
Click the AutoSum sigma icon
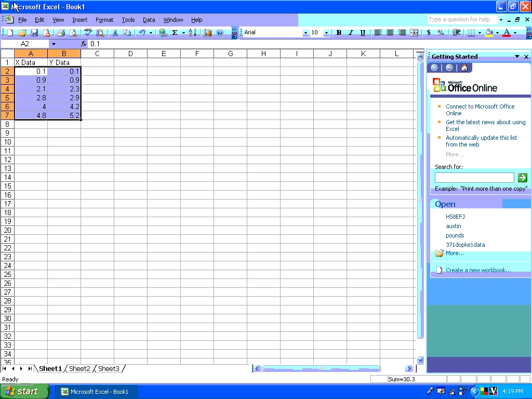[175, 32]
